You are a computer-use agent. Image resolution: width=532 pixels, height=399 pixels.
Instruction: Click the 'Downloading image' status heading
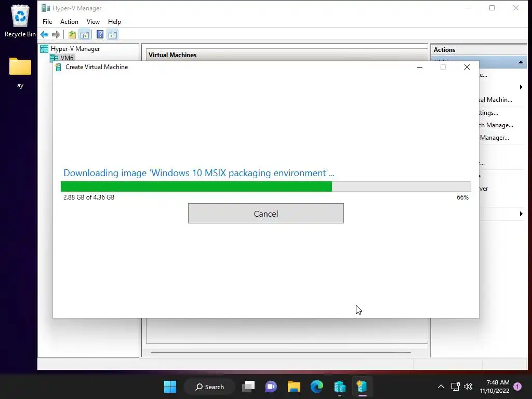(199, 173)
